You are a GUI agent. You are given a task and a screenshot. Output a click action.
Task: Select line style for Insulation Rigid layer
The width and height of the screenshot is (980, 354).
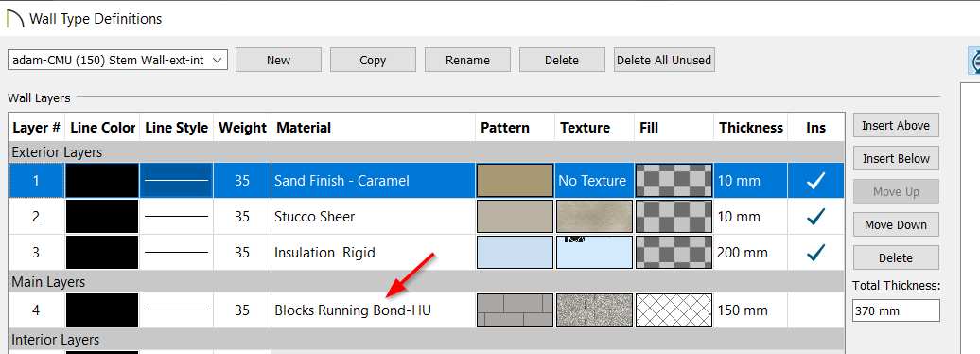pyautogui.click(x=176, y=253)
